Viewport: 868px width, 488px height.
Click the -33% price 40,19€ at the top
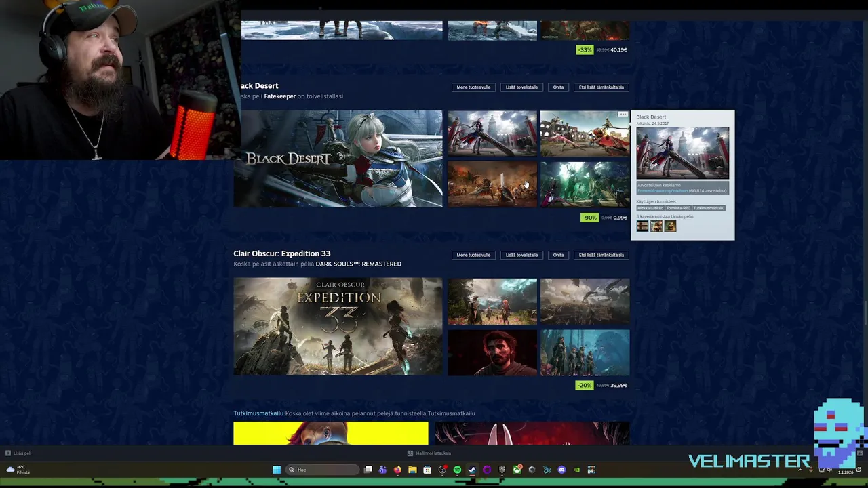point(601,49)
